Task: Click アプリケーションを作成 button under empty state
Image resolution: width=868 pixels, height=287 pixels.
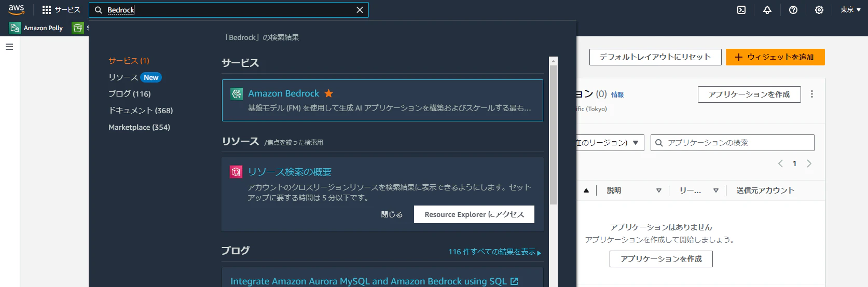Action: coord(661,259)
